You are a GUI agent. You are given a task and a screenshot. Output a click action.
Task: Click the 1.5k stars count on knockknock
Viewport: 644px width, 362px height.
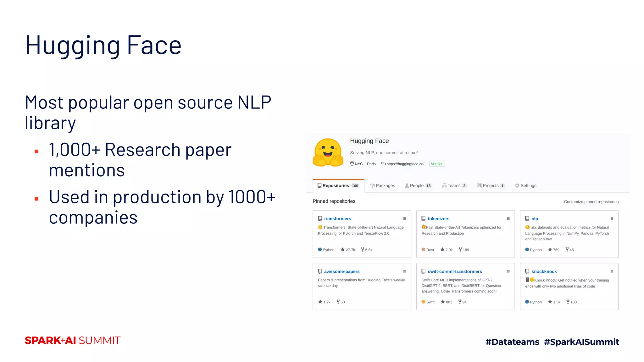[554, 302]
